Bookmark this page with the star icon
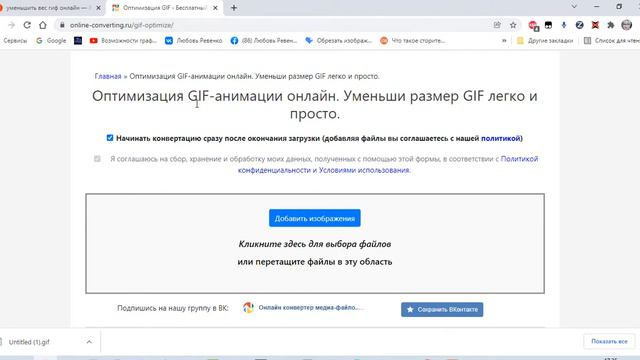 point(513,25)
